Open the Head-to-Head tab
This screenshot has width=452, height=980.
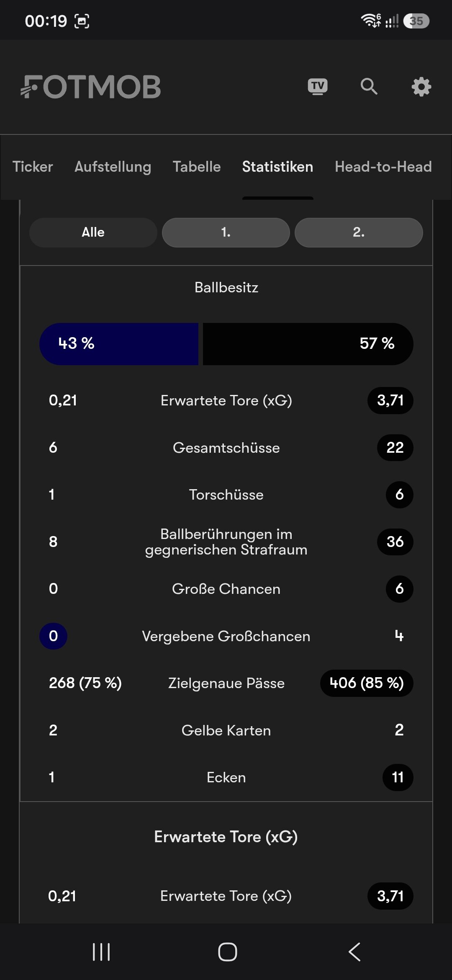[x=383, y=167]
